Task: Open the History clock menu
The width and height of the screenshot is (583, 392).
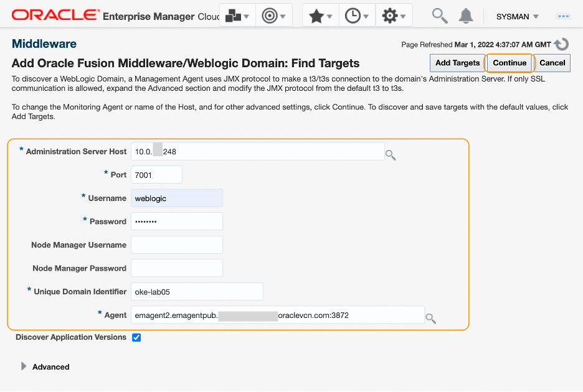Action: click(356, 16)
